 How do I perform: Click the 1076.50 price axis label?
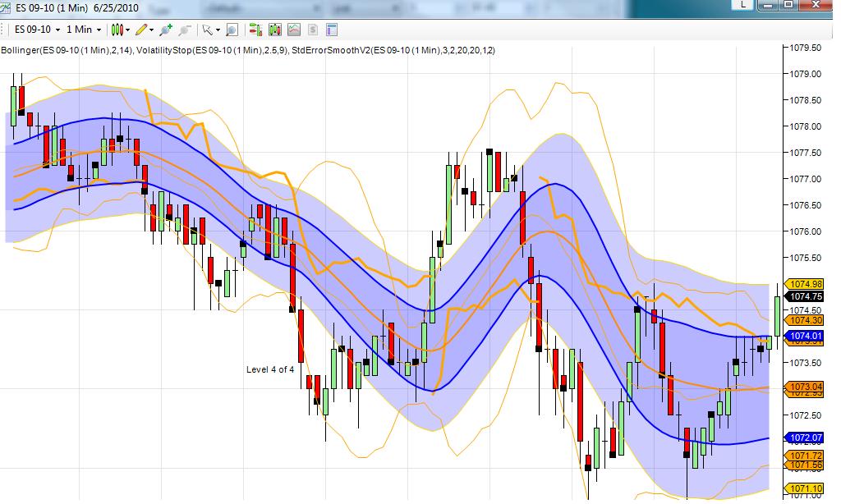[805, 205]
